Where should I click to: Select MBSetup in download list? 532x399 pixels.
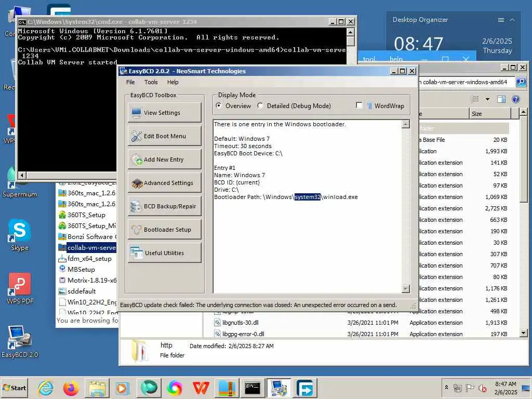tap(77, 270)
